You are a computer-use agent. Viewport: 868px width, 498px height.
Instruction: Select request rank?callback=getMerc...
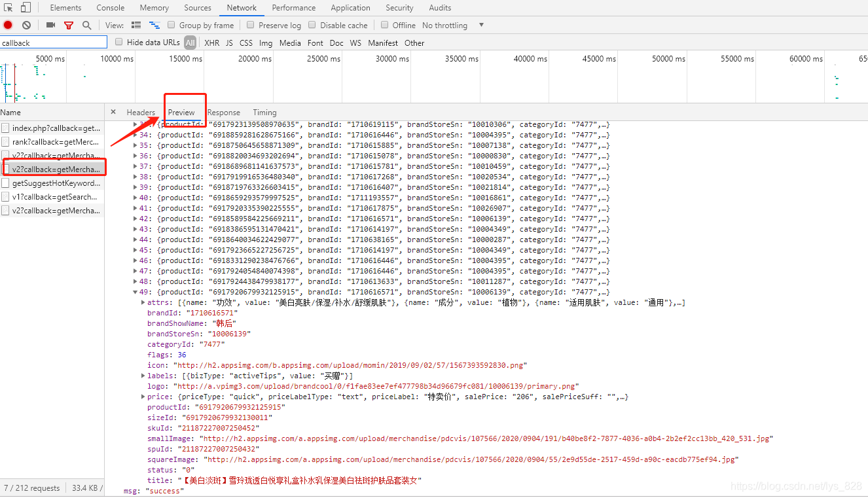pos(56,142)
